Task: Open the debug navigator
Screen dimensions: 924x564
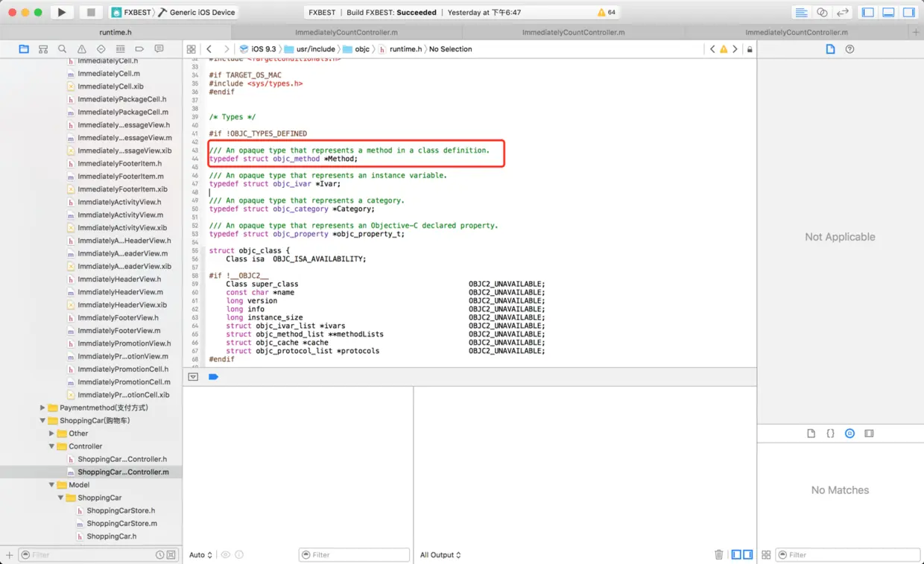Action: pyautogui.click(x=120, y=48)
